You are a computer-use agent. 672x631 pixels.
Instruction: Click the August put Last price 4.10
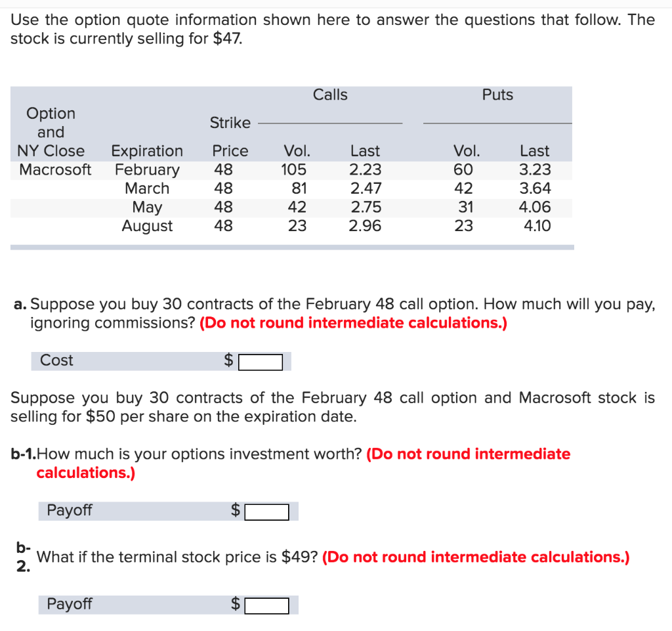point(537,226)
